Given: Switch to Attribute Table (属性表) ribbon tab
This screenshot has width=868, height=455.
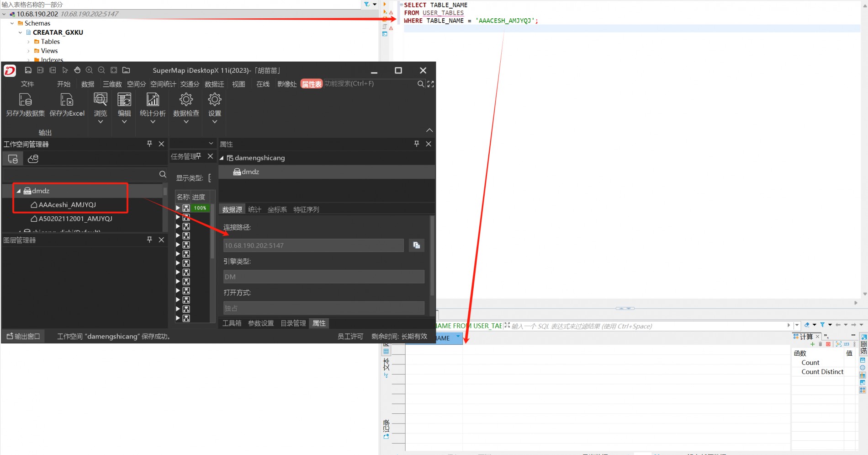Looking at the screenshot, I should point(312,84).
